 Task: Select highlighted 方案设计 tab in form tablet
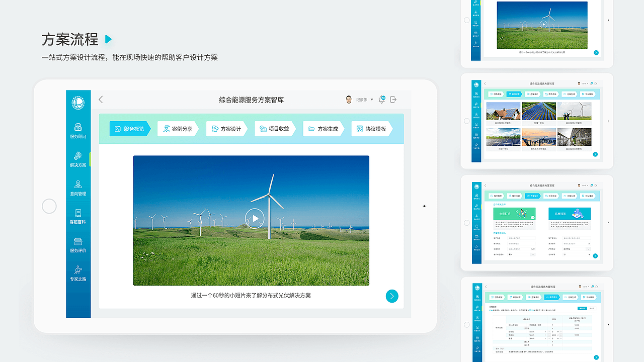point(533,196)
